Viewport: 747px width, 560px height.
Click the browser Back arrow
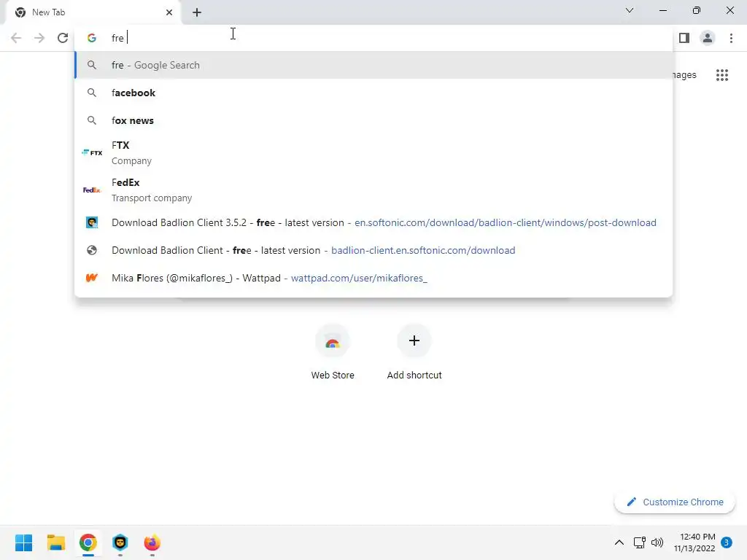pos(16,38)
